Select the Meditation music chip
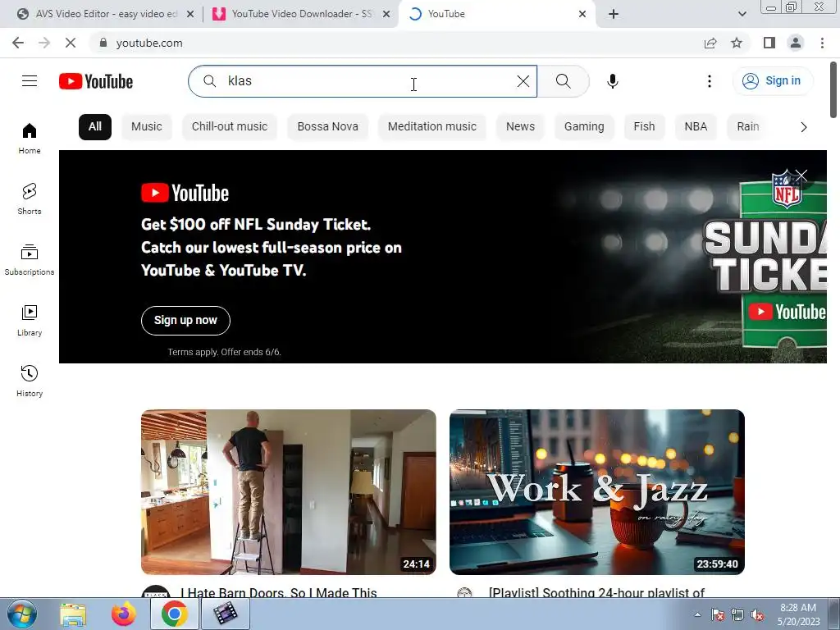This screenshot has width=840, height=630. (x=431, y=127)
